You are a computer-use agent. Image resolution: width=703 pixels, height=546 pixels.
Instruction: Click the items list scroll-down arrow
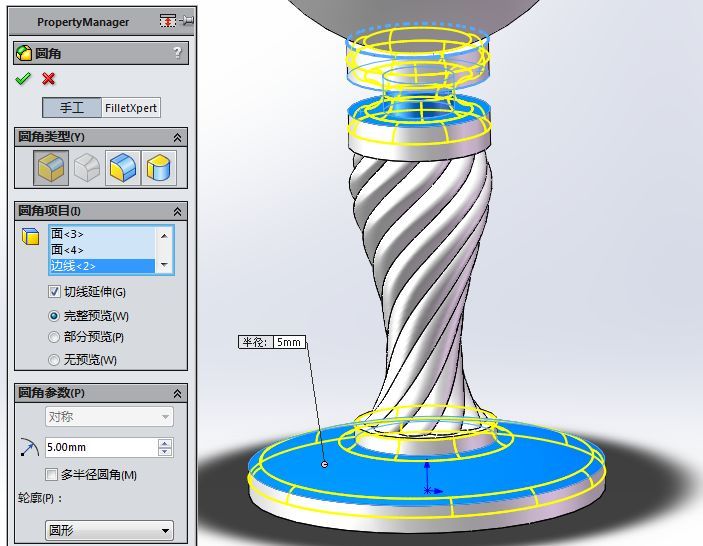coord(164,264)
